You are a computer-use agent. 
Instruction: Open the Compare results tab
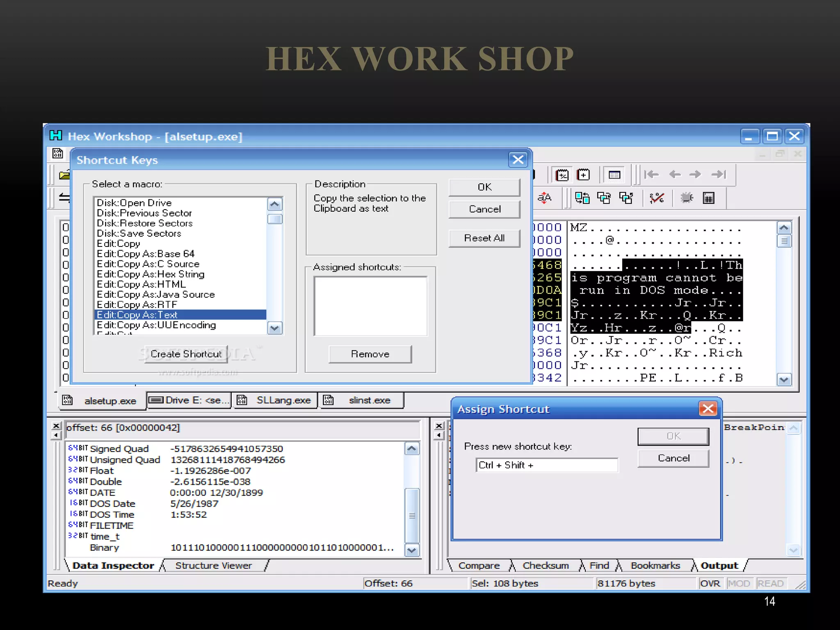coord(479,566)
